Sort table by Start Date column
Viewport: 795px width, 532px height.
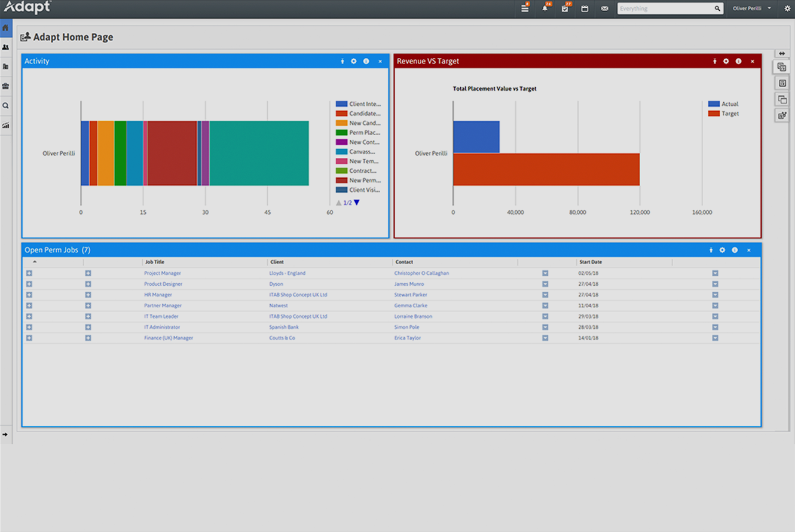pyautogui.click(x=590, y=262)
